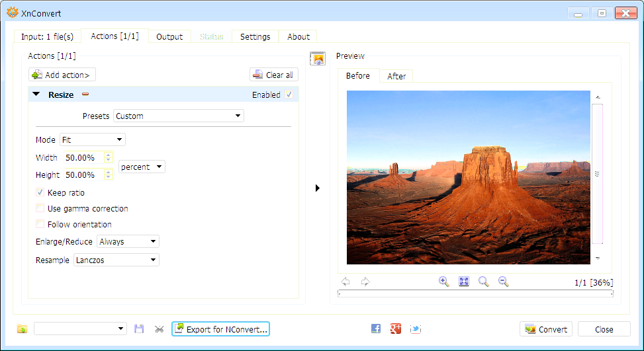Click the Resize action title

(61, 95)
